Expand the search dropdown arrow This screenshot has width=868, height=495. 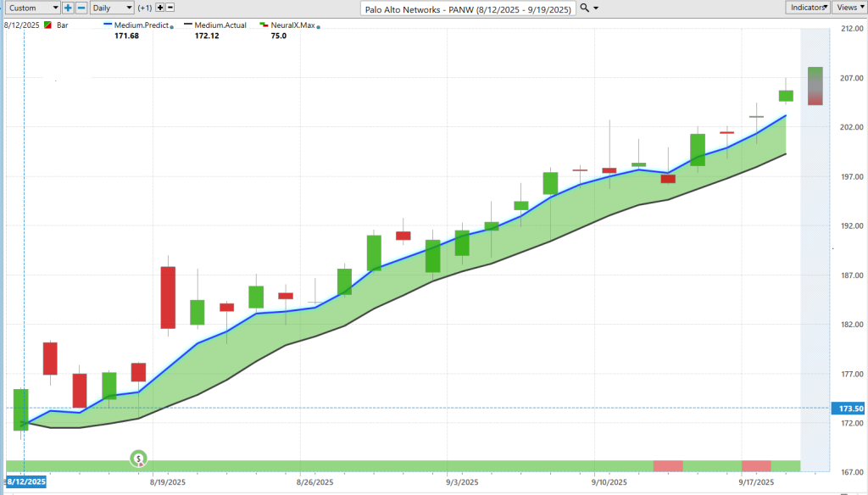coord(597,8)
